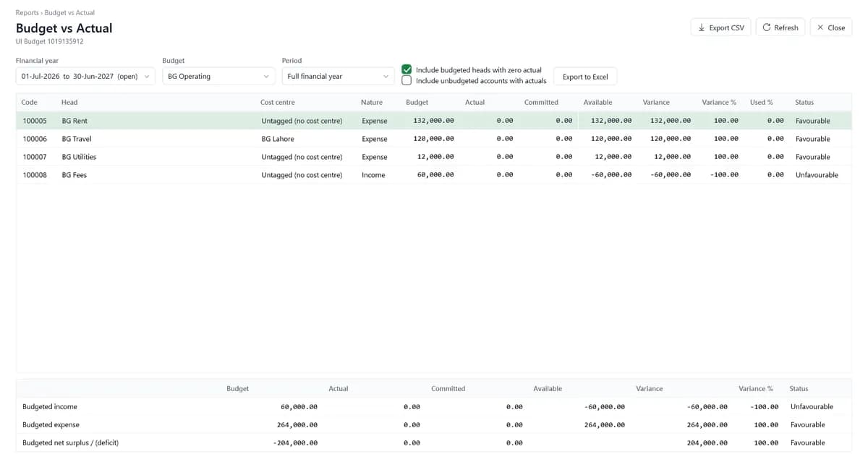Click Export to Excel button

(585, 77)
